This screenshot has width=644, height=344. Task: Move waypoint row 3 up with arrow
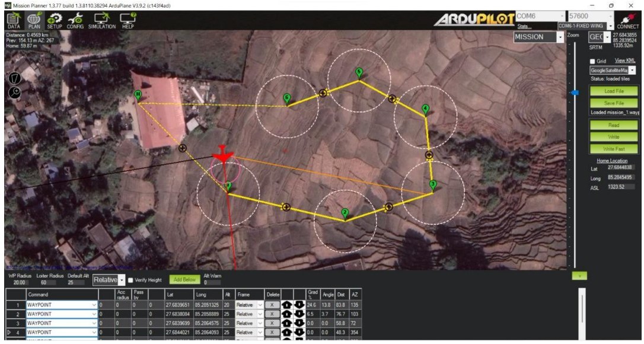click(286, 323)
